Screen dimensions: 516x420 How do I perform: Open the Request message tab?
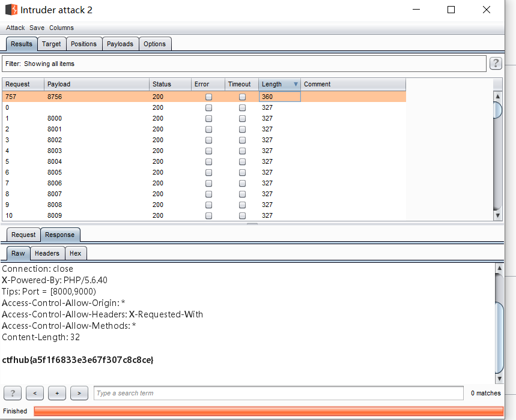tap(23, 235)
